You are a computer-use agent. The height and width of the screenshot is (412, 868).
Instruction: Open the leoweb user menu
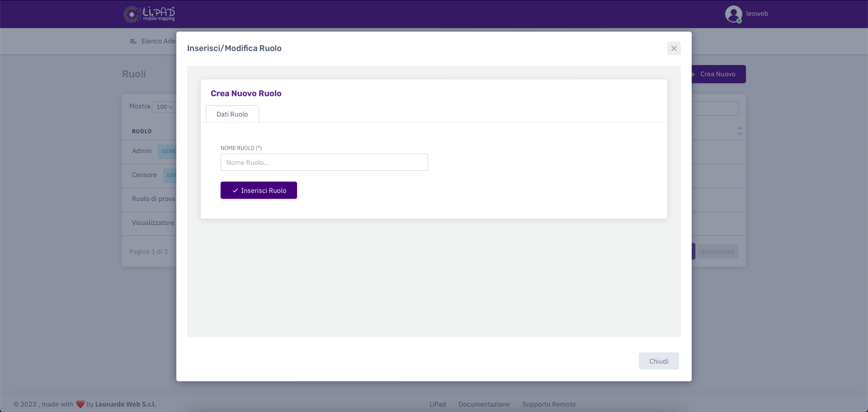tap(757, 14)
